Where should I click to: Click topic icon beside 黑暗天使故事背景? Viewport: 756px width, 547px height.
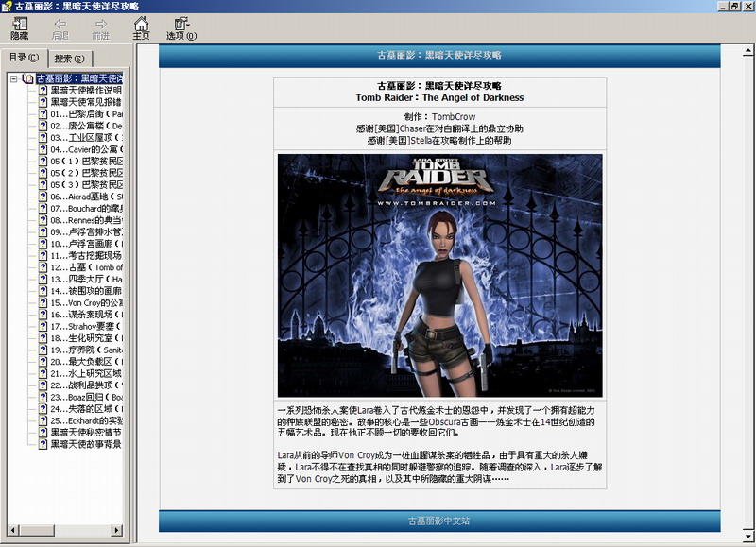click(x=43, y=444)
